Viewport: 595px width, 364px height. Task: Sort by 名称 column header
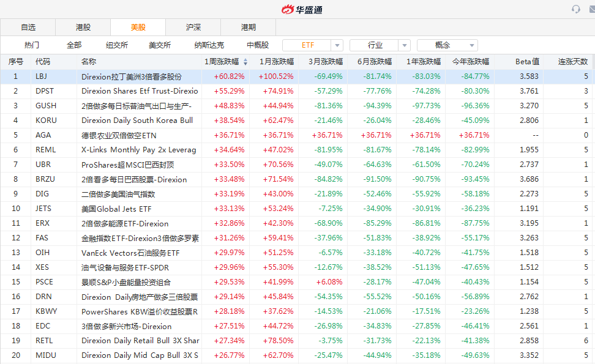88,62
